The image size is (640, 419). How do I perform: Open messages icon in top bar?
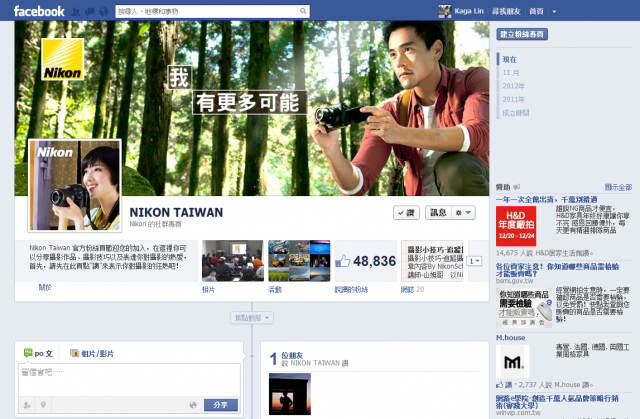pos(90,11)
